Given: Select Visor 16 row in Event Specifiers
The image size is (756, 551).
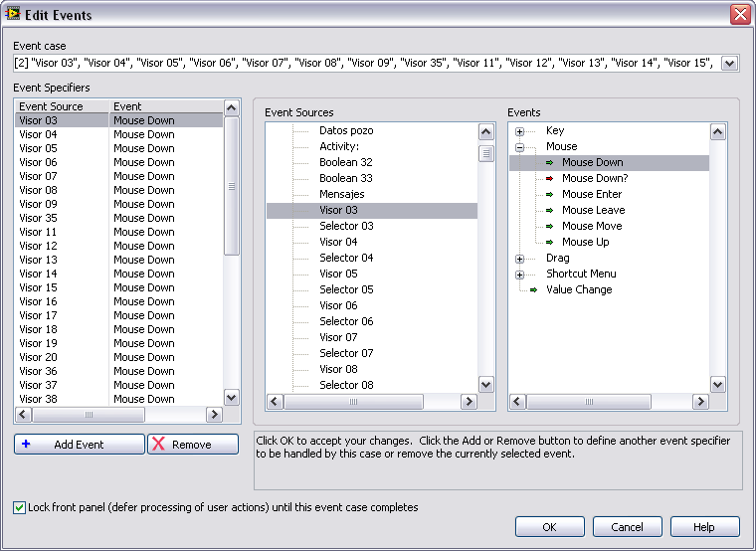Looking at the screenshot, I should [x=119, y=301].
